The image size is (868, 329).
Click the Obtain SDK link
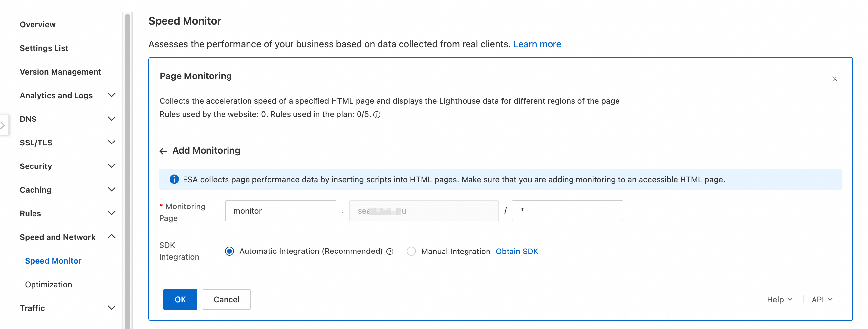click(517, 252)
